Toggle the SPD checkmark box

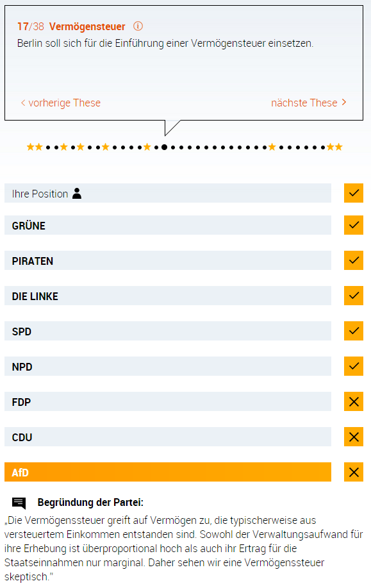pyautogui.click(x=354, y=331)
